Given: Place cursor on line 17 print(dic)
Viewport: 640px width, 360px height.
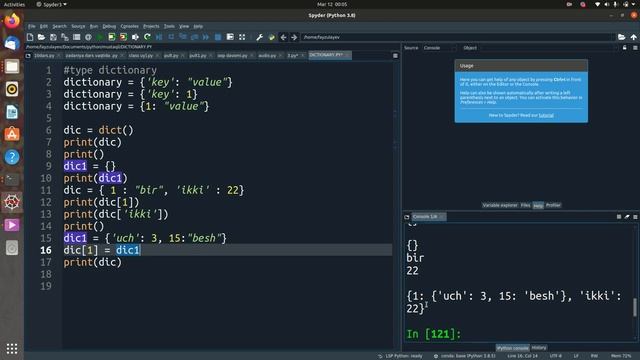Looking at the screenshot, I should pos(93,262).
